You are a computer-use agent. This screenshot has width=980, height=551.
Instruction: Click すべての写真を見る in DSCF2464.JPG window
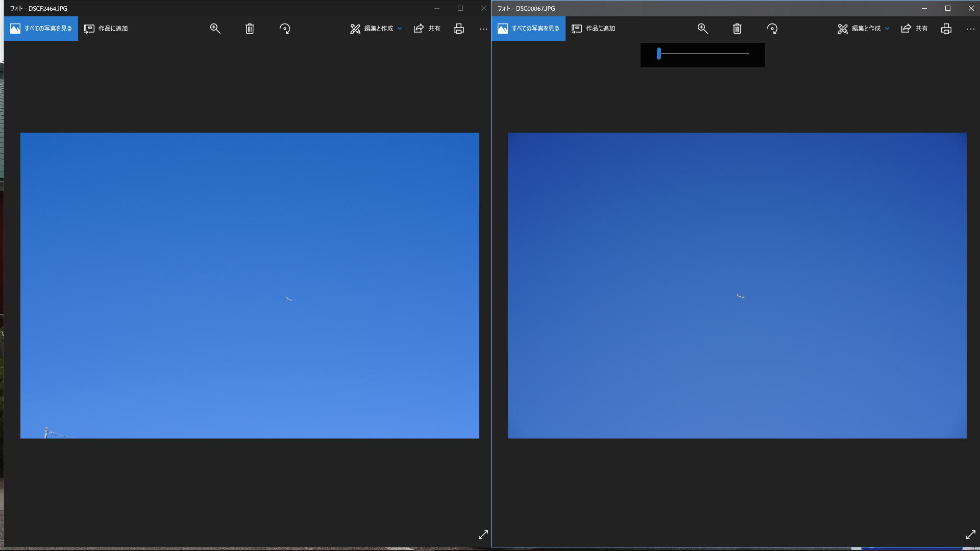(x=41, y=29)
